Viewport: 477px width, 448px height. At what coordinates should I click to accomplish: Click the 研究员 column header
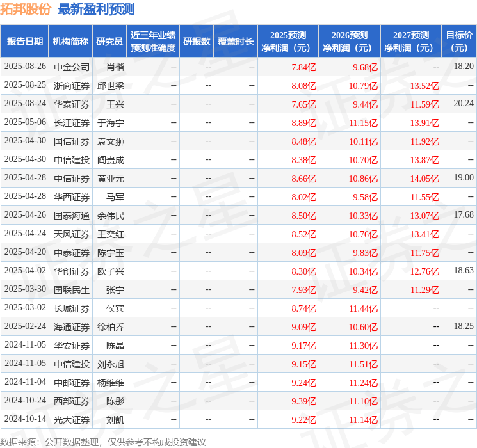109,42
